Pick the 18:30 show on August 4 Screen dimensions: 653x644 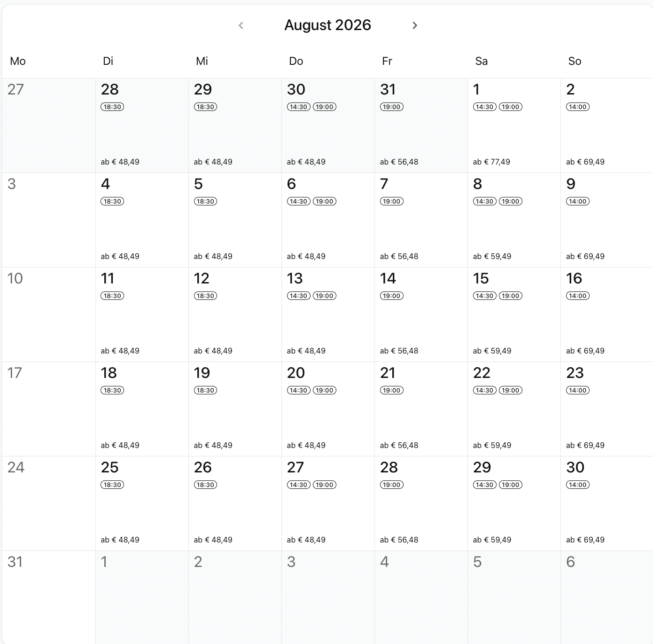pyautogui.click(x=112, y=201)
